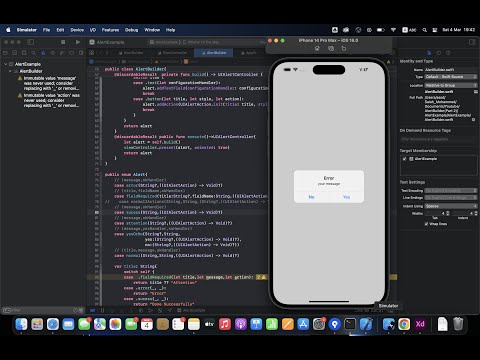Click the Simulator rotate device icon

pos(344,49)
